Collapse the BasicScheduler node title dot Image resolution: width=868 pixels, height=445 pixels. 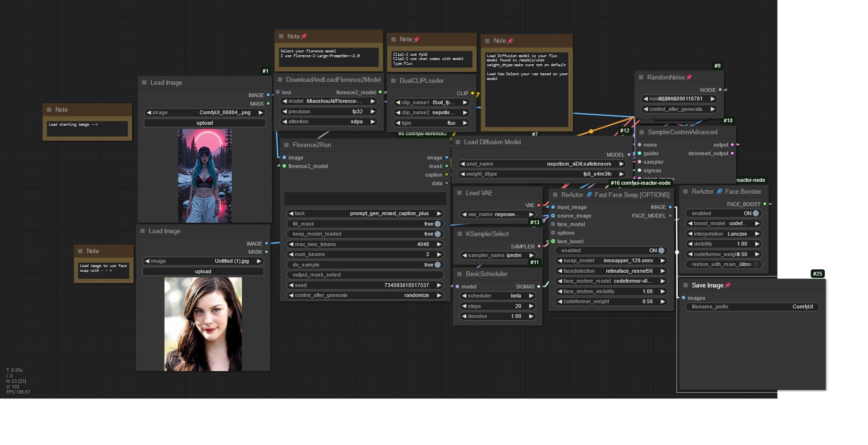pyautogui.click(x=460, y=274)
